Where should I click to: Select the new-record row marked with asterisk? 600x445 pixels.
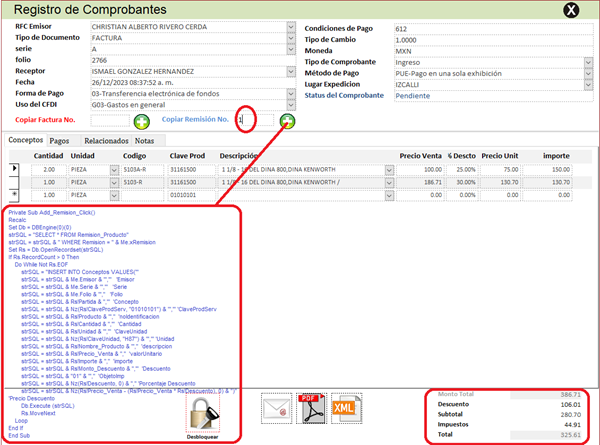point(15,196)
